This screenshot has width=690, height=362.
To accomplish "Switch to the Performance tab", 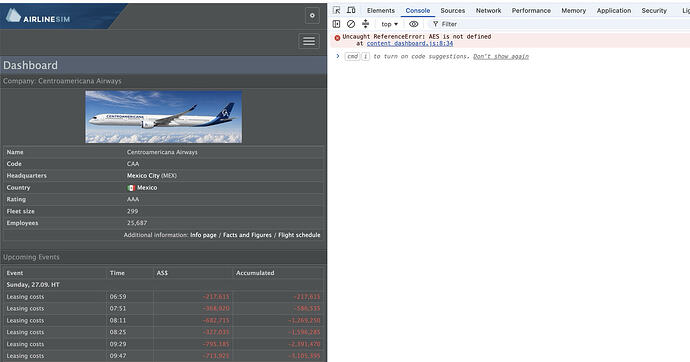I will point(531,11).
